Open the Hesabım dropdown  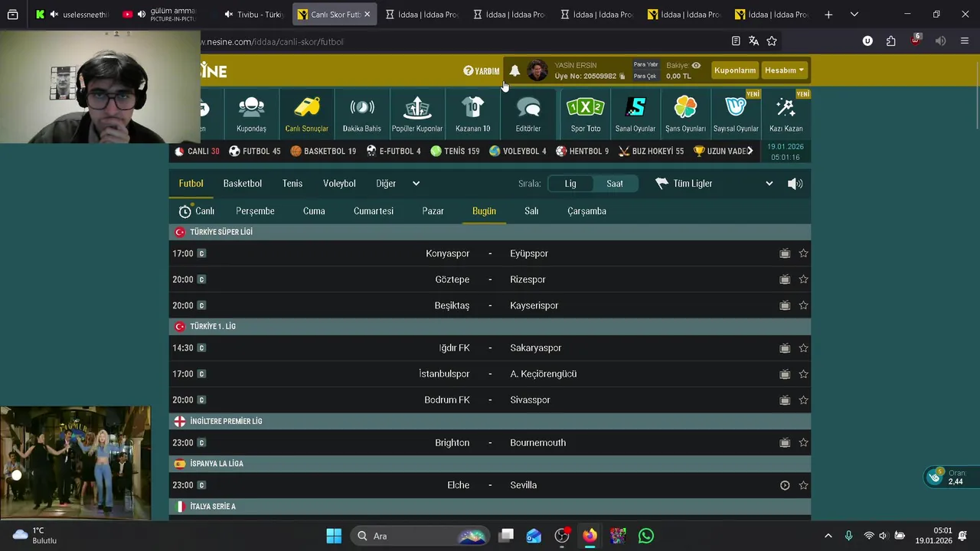[x=784, y=70]
